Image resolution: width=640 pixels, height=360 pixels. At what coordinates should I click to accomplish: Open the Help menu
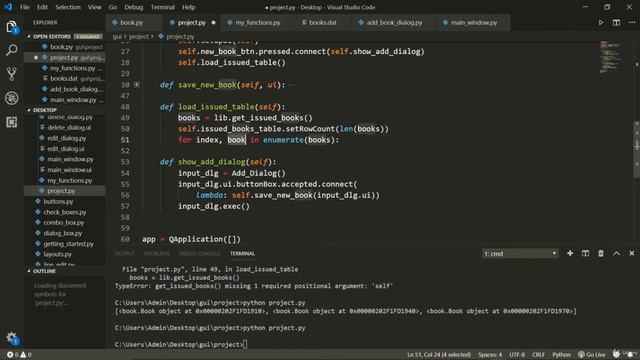pyautogui.click(x=188, y=7)
